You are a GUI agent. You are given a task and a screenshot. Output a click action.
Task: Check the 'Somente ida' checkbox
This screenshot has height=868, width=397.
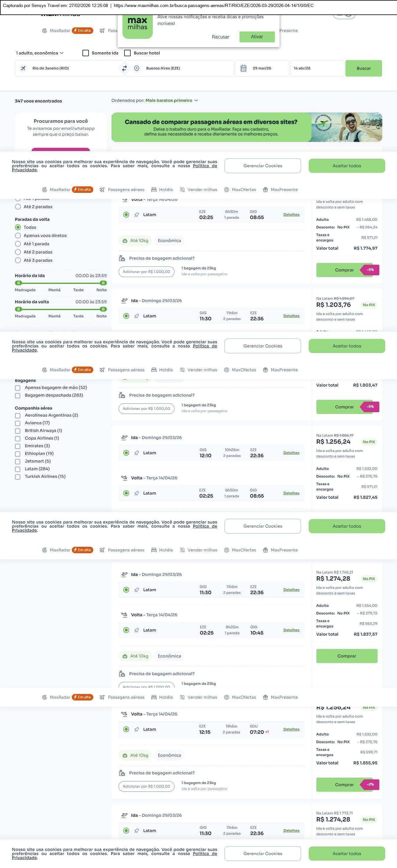[86, 53]
